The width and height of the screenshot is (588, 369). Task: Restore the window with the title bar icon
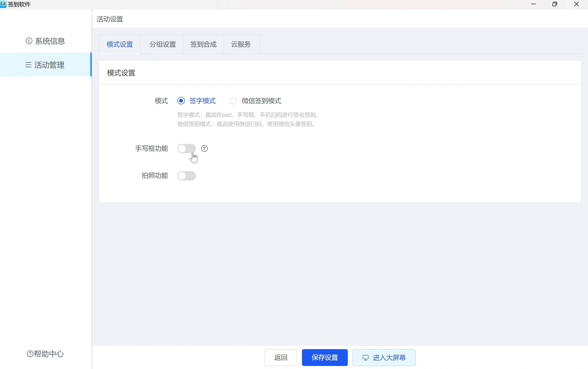click(555, 4)
